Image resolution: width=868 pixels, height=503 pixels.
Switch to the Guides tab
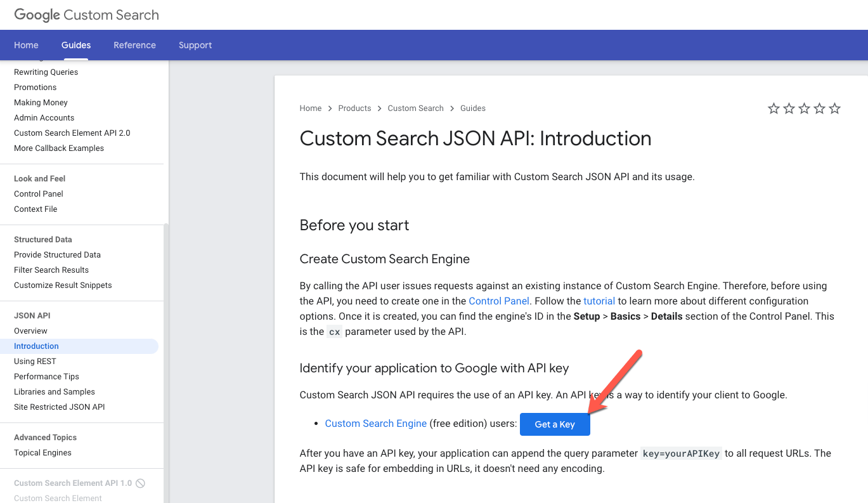click(x=76, y=45)
